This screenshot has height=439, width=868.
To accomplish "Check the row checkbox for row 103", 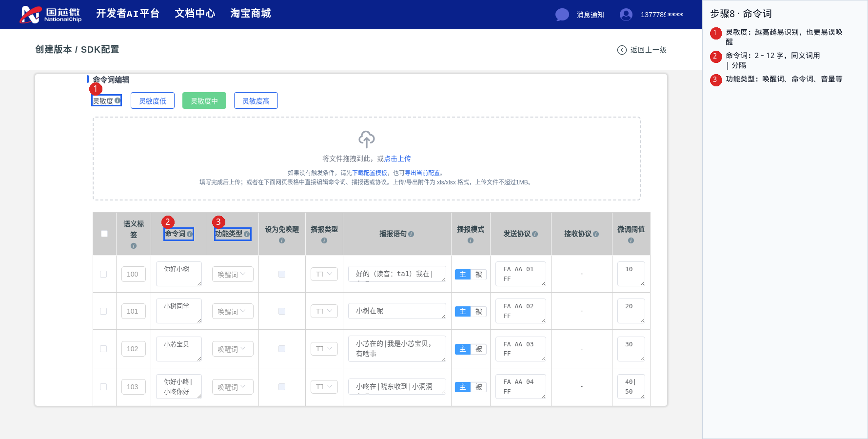I will tap(103, 387).
